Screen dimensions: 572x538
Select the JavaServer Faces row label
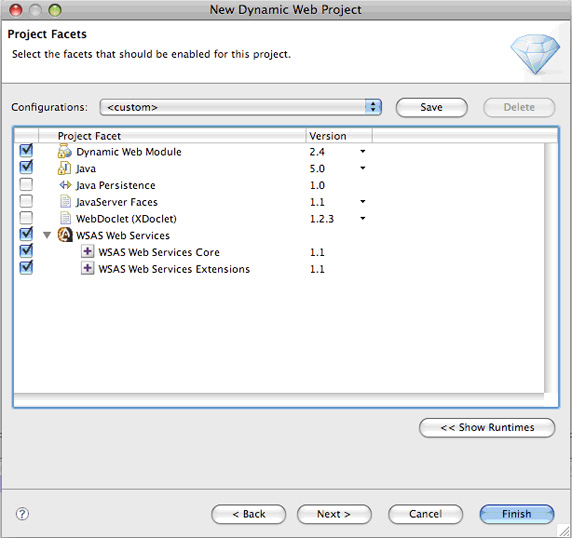[x=116, y=202]
